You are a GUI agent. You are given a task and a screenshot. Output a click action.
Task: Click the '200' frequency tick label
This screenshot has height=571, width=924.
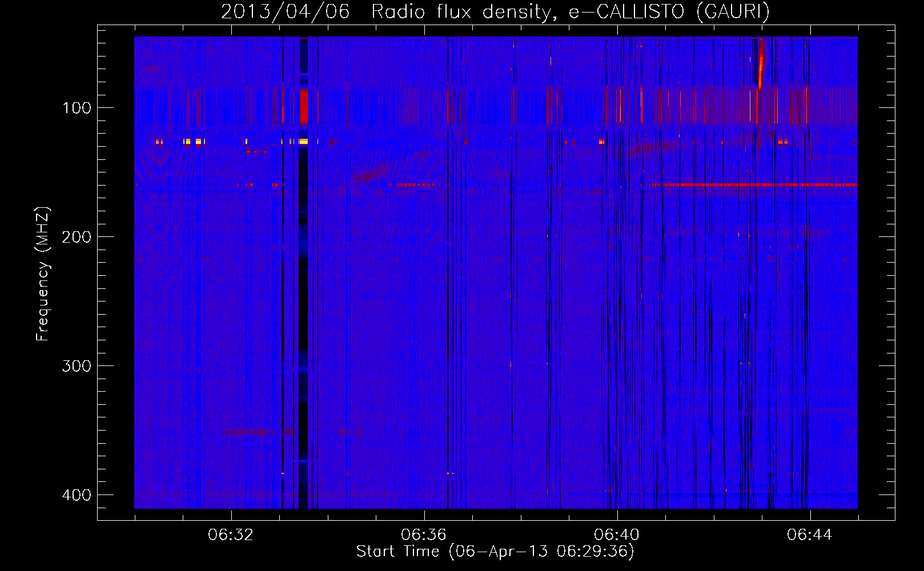pos(77,237)
